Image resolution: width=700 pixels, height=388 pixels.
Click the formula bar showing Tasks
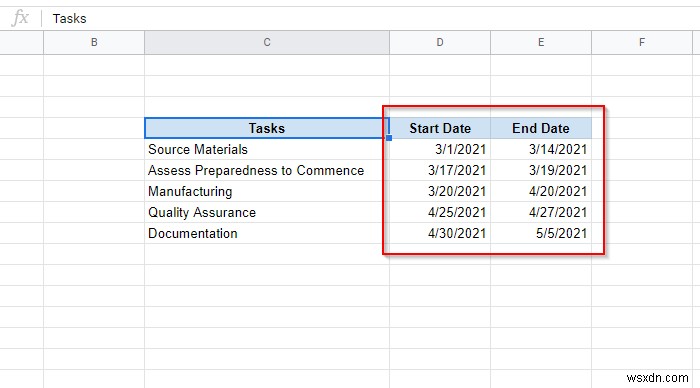coord(371,18)
